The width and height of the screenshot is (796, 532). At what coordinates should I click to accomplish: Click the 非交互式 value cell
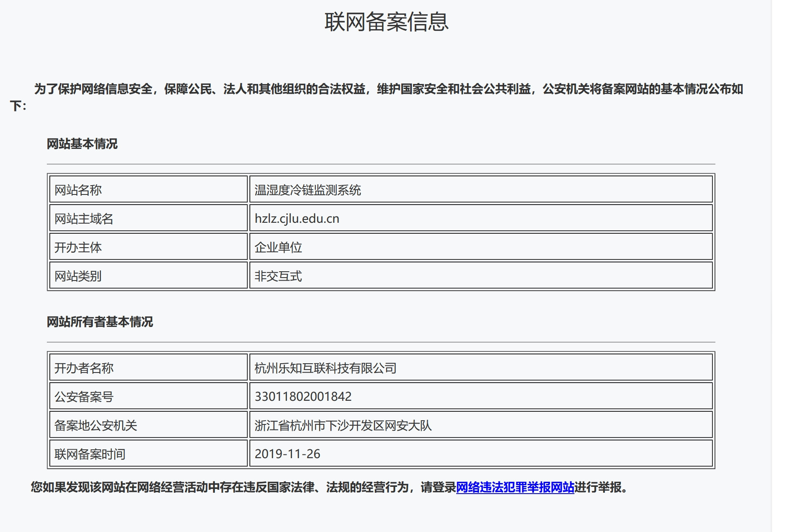481,275
